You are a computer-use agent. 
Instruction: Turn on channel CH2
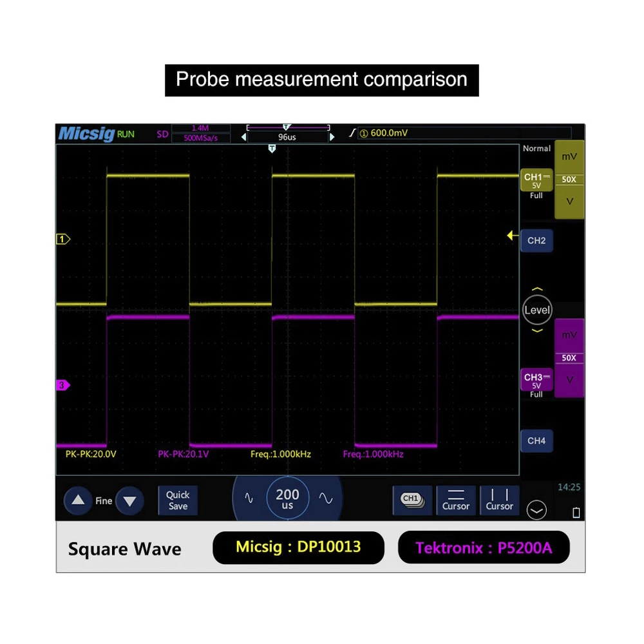click(x=536, y=240)
